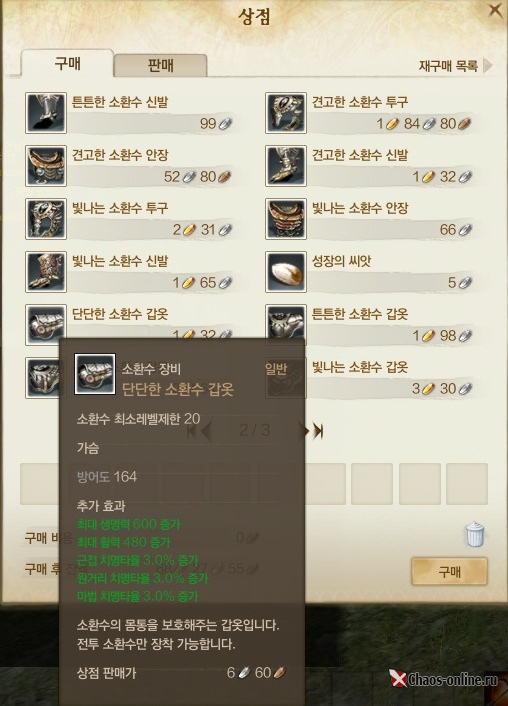This screenshot has width=508, height=706.
Task: Select the 견고한 소환수 안장 saddle icon
Action: pos(46,166)
